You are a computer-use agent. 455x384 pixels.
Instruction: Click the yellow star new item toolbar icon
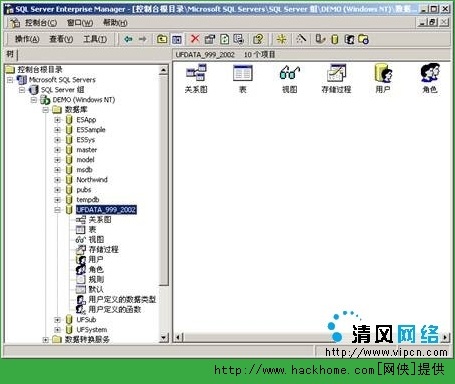[281, 39]
